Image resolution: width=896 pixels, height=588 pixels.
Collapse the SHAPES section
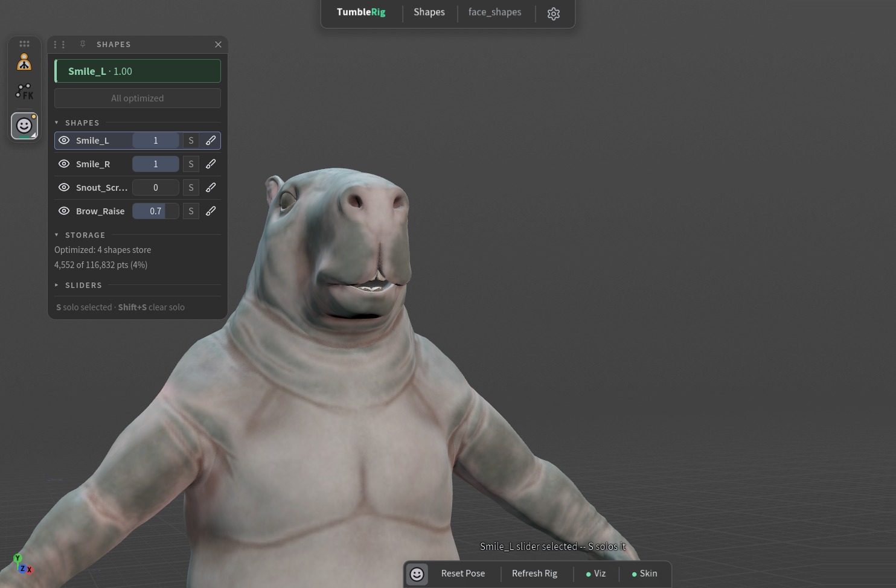point(57,123)
